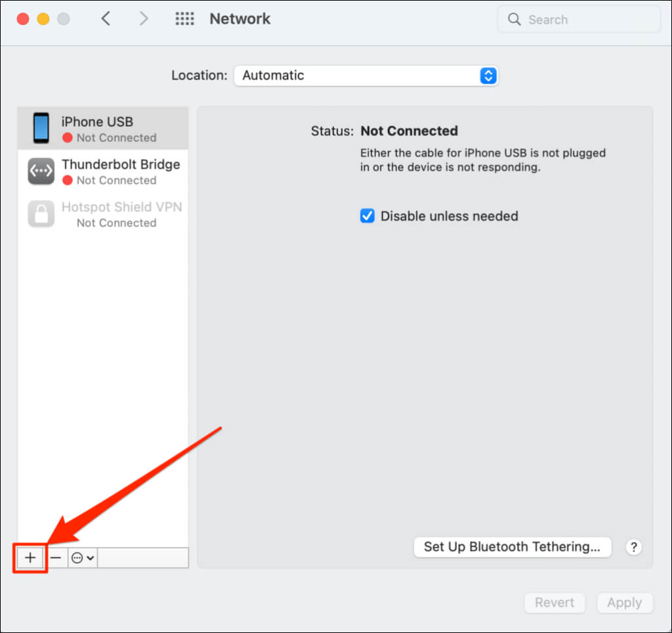
Task: Go back with the left chevron
Action: [x=106, y=18]
